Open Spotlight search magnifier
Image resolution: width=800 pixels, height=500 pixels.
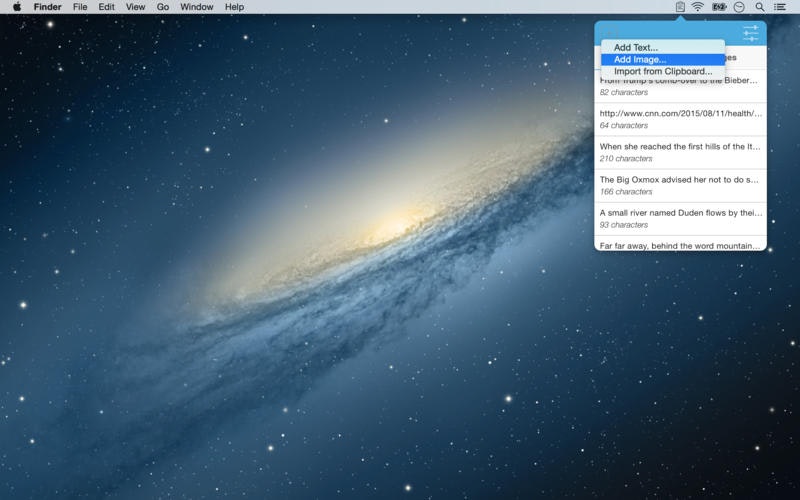[760, 7]
